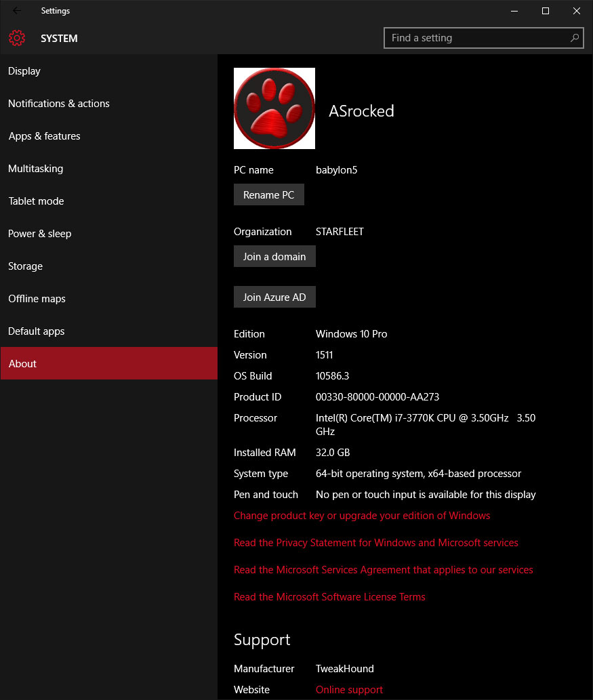Select Multitasking in the sidebar
Image resolution: width=593 pixels, height=700 pixels.
click(x=109, y=169)
